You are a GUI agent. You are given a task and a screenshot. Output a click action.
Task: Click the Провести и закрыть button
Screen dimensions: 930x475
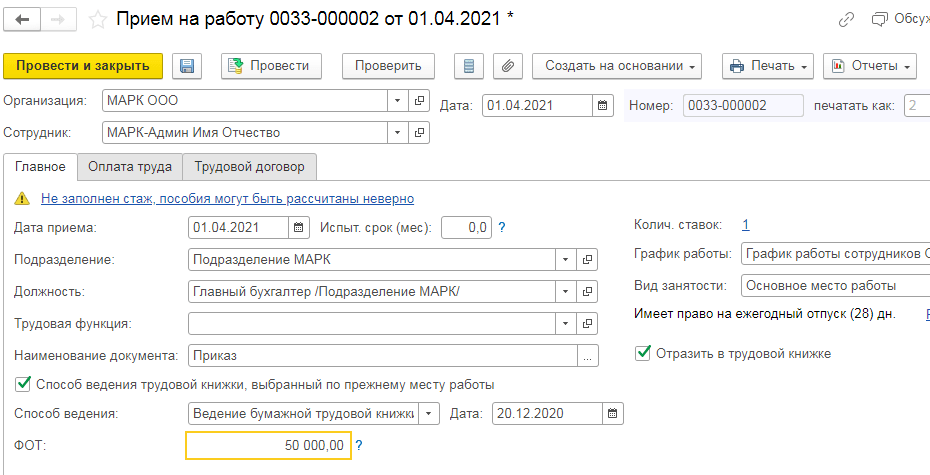coord(83,66)
